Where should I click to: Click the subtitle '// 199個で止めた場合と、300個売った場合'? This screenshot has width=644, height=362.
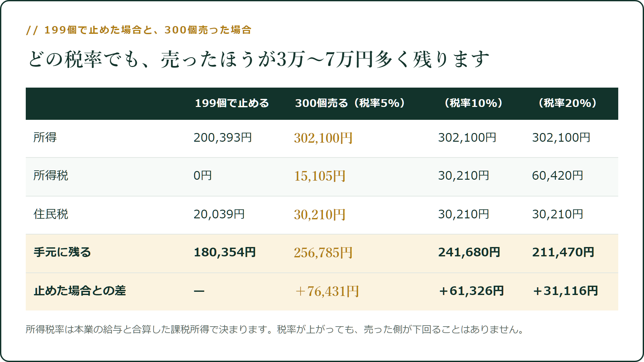point(139,30)
